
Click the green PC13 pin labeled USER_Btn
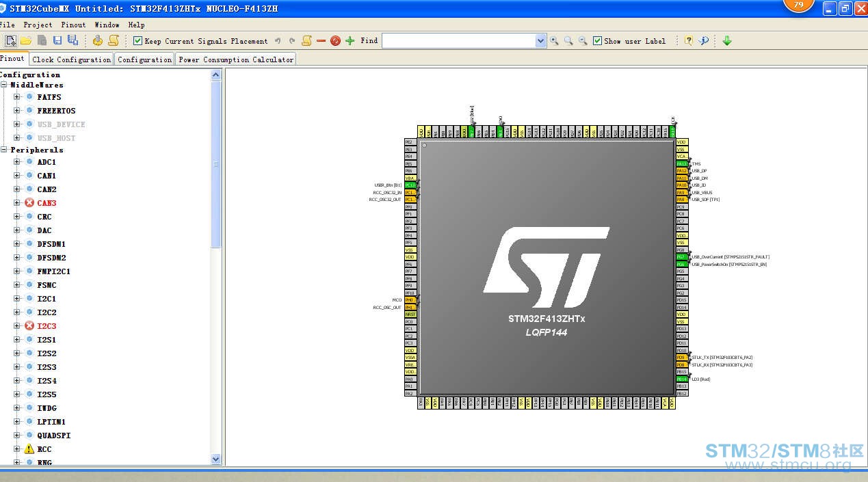click(410, 185)
